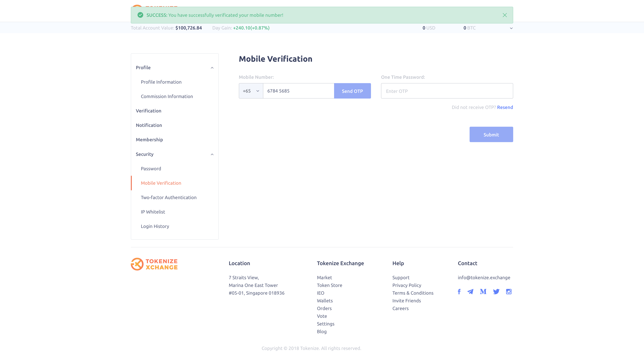Open Commission Information page
The height and width of the screenshot is (362, 644).
pyautogui.click(x=167, y=96)
